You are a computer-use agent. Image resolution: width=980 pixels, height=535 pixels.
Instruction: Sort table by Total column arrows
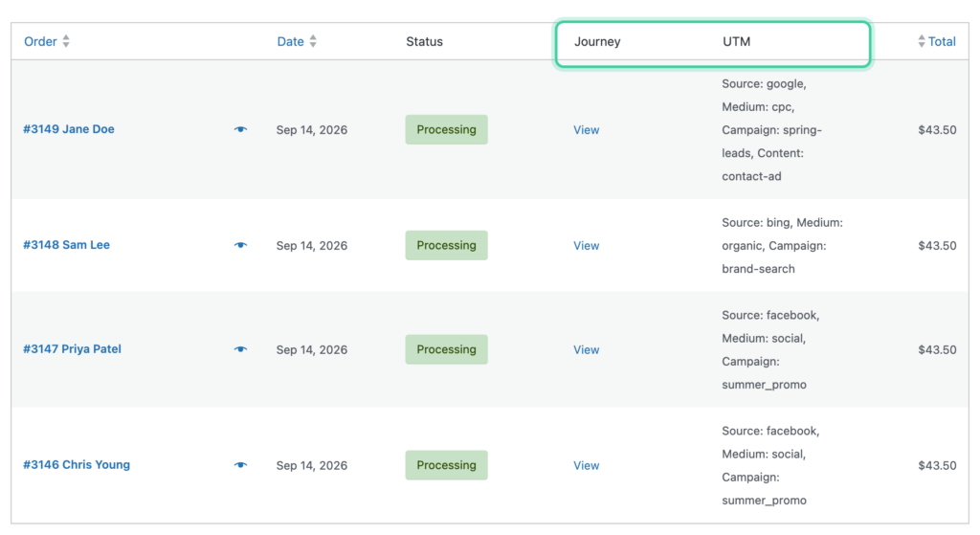click(922, 41)
